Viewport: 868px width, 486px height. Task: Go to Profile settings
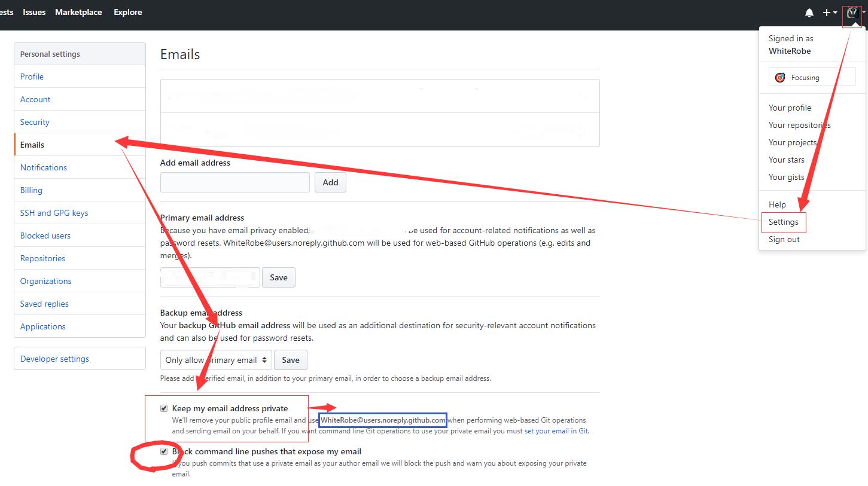click(x=80, y=77)
